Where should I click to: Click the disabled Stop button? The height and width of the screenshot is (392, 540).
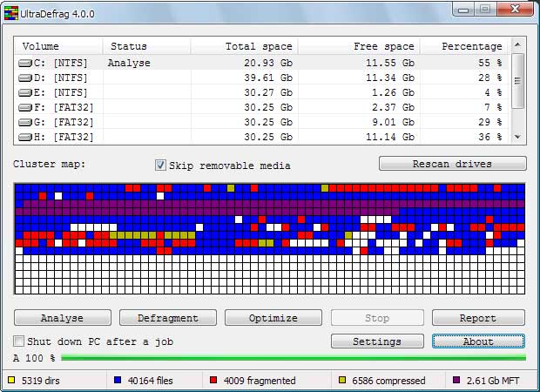click(x=377, y=318)
